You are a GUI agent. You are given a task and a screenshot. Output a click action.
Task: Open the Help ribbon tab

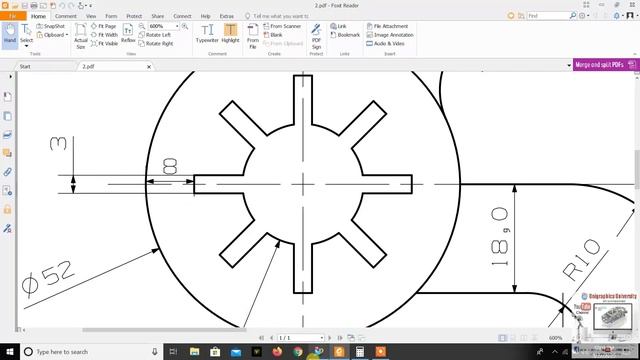(205, 16)
